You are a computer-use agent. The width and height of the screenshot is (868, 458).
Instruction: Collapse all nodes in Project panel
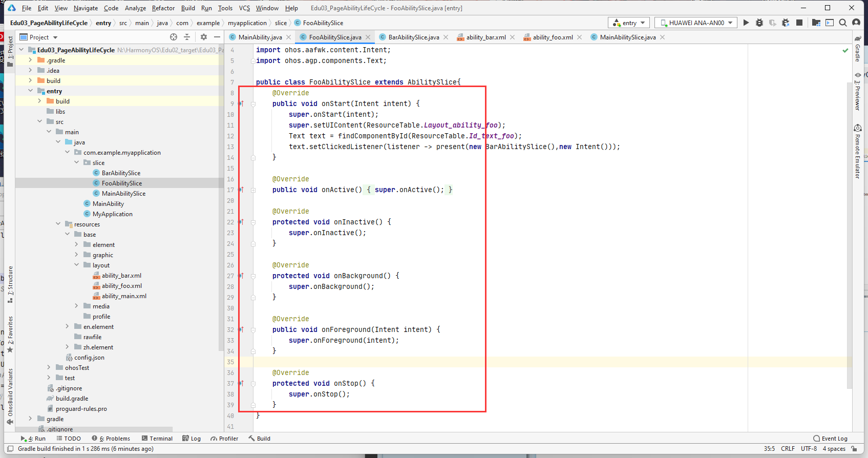(x=187, y=37)
